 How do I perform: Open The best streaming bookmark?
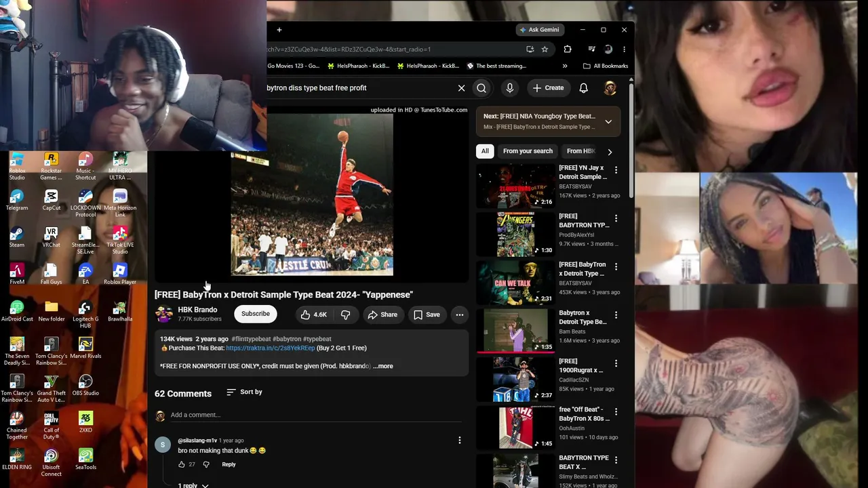click(496, 66)
